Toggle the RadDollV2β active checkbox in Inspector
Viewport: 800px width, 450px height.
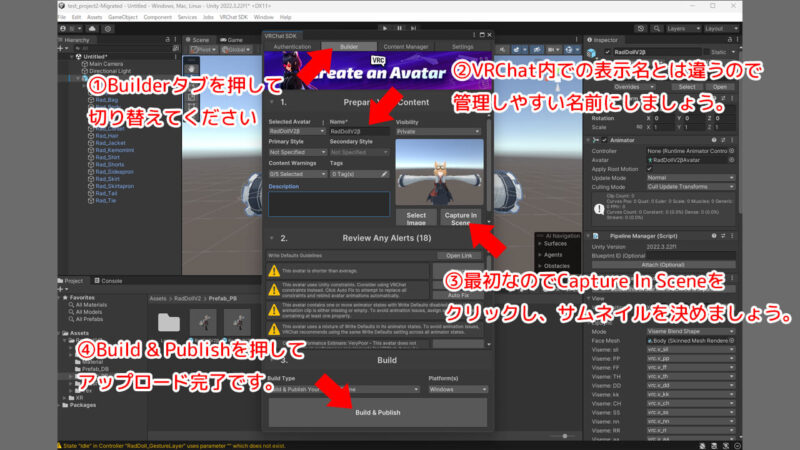607,52
